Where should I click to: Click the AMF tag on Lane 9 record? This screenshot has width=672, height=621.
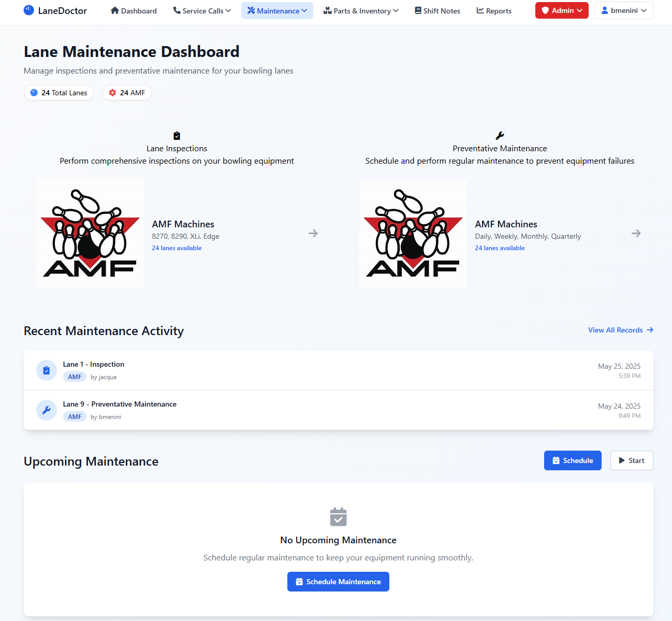(x=75, y=417)
